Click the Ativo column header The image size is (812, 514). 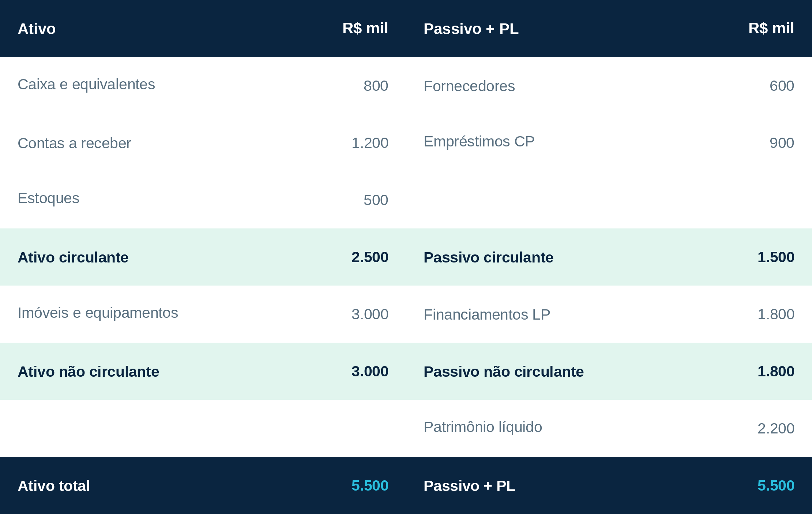click(37, 29)
